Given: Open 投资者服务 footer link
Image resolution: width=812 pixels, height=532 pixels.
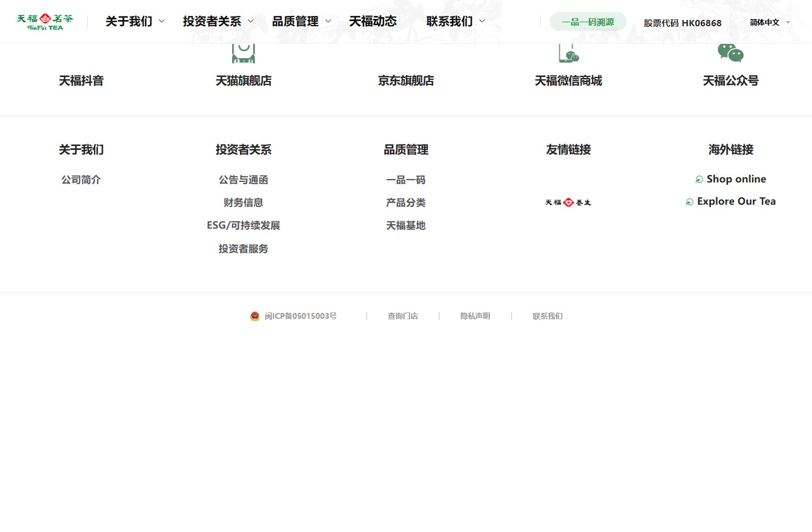Looking at the screenshot, I should [243, 249].
